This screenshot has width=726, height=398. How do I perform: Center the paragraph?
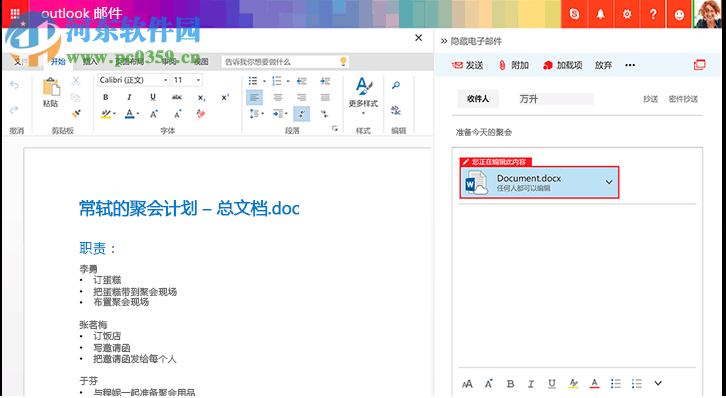pos(278,98)
